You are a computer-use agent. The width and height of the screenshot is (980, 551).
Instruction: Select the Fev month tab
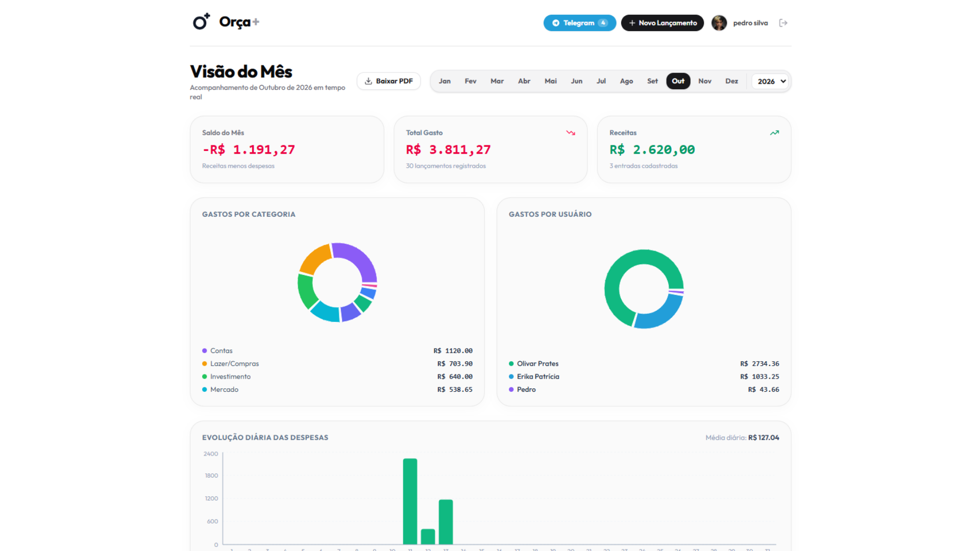tap(471, 81)
